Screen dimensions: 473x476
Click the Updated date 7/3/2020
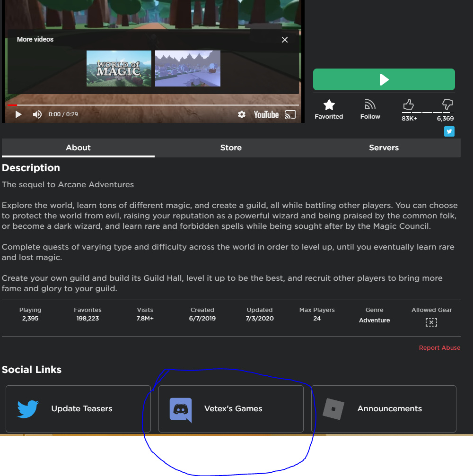[x=260, y=319]
